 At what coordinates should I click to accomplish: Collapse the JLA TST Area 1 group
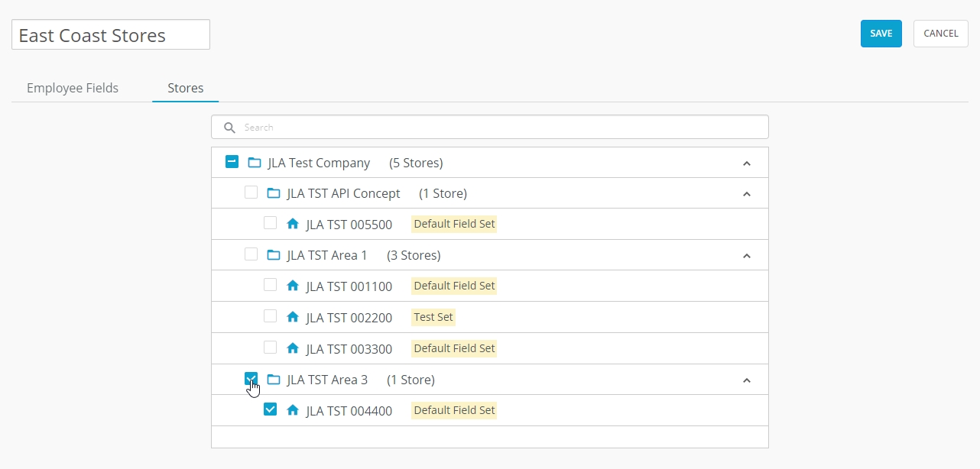(747, 256)
